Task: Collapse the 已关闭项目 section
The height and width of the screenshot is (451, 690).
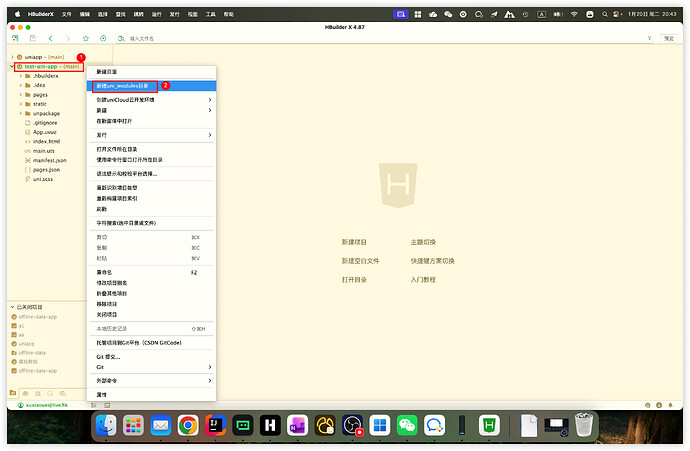Action: [x=11, y=307]
